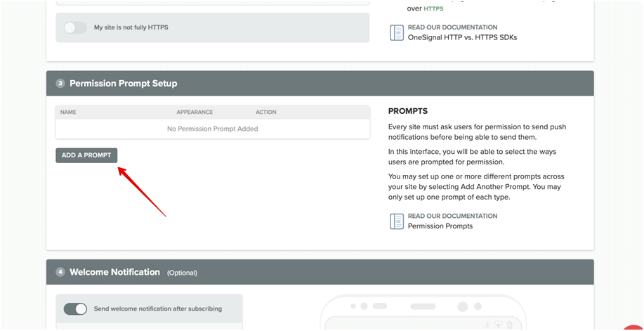This screenshot has height=331, width=644.
Task: Click the ADD A PROMPT button
Action: click(86, 155)
